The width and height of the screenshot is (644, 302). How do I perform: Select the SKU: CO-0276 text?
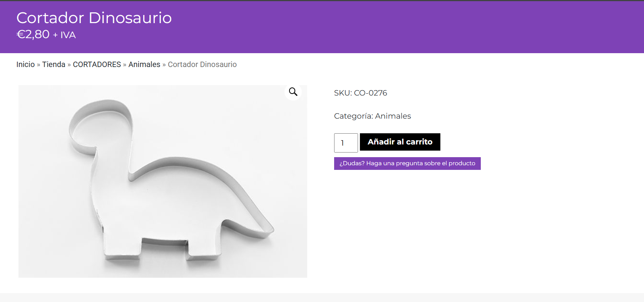point(361,93)
